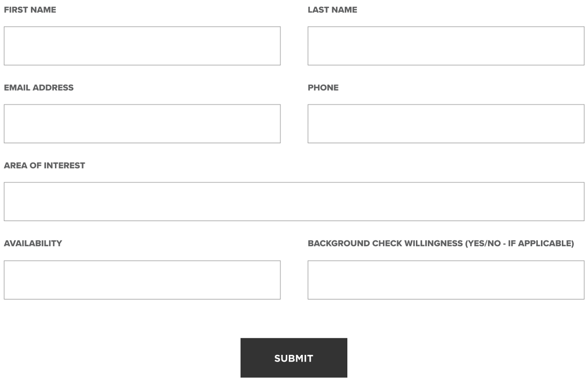Click the AREA OF INTEREST label
The width and height of the screenshot is (588, 381).
click(44, 166)
